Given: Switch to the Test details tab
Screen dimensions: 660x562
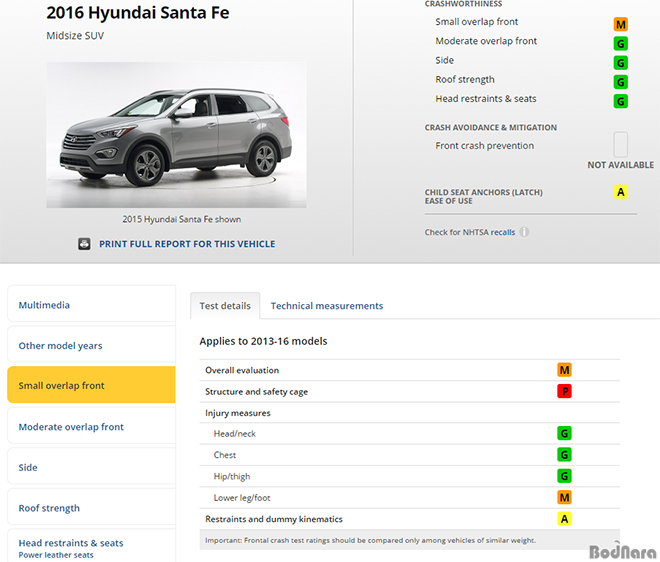Looking at the screenshot, I should pyautogui.click(x=225, y=306).
